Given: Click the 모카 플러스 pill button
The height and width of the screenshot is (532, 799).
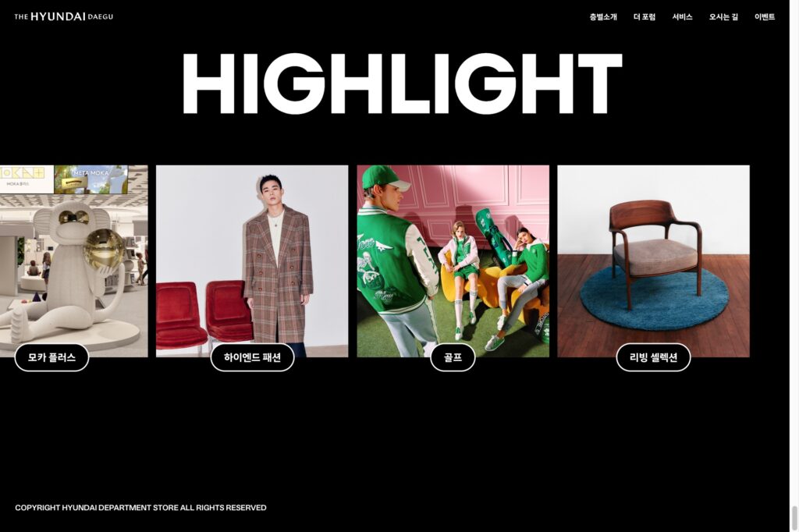Looking at the screenshot, I should (x=51, y=357).
